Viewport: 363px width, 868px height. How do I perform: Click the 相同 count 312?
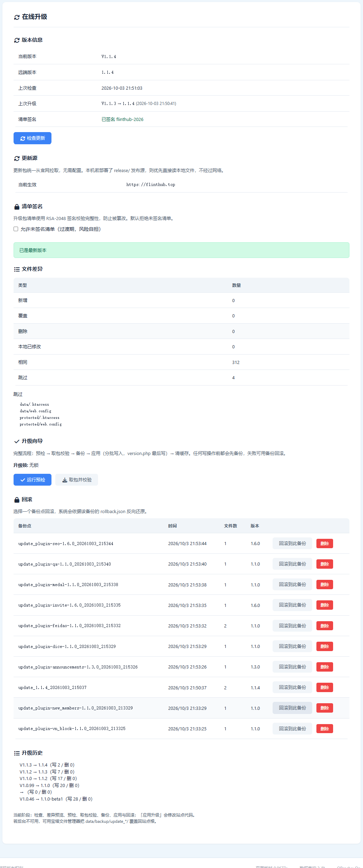(x=236, y=362)
